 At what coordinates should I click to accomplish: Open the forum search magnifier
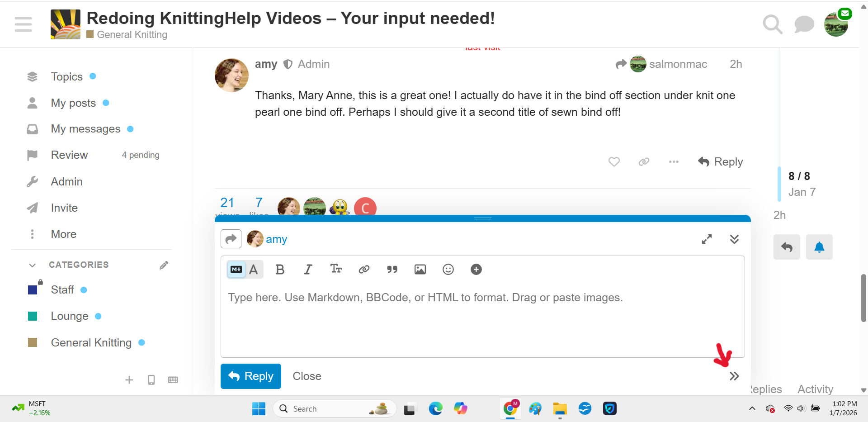772,24
